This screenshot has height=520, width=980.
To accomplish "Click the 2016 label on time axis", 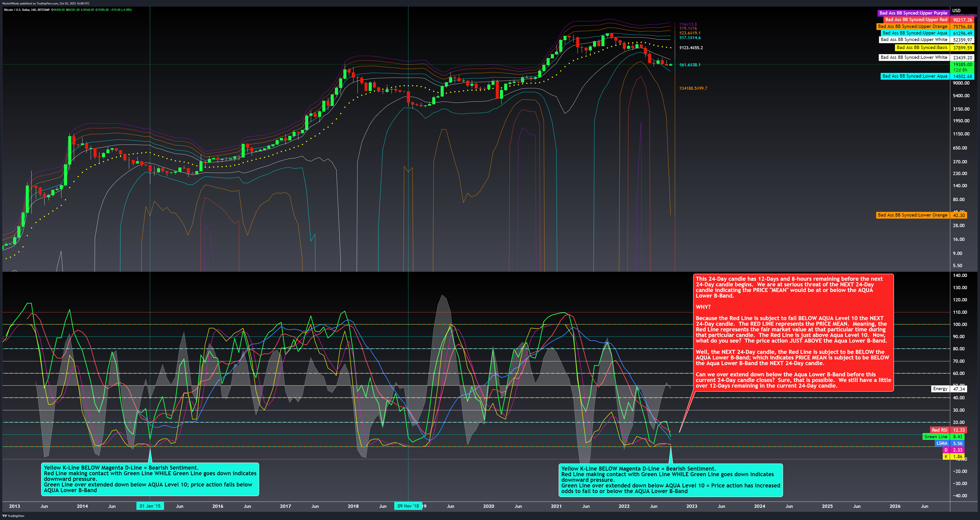I will [x=218, y=506].
